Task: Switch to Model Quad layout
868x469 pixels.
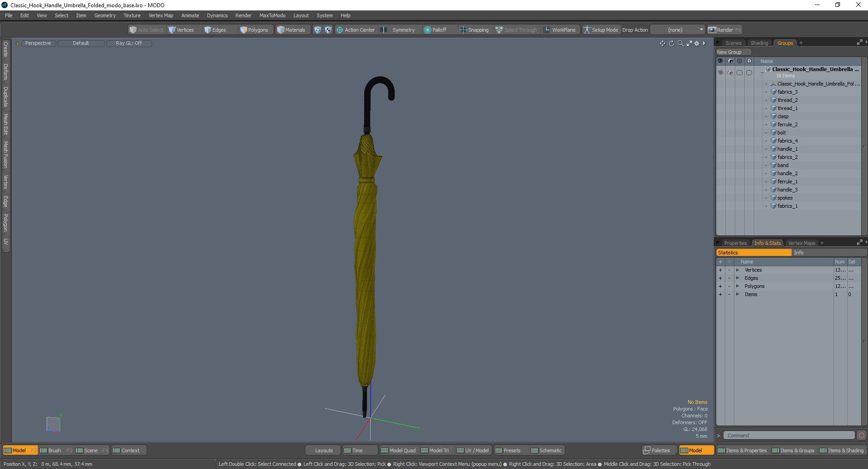Action: click(x=398, y=450)
